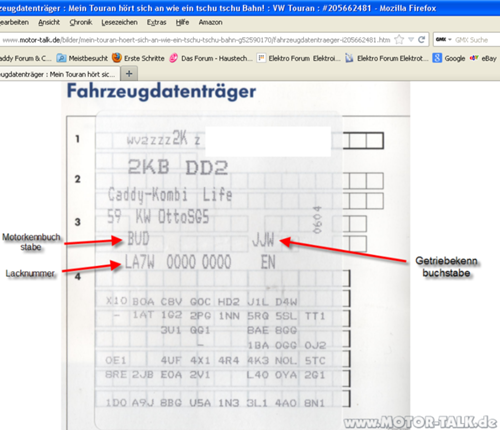The image size is (500, 430).
Task: Open the Chronik menu
Action: [81, 22]
